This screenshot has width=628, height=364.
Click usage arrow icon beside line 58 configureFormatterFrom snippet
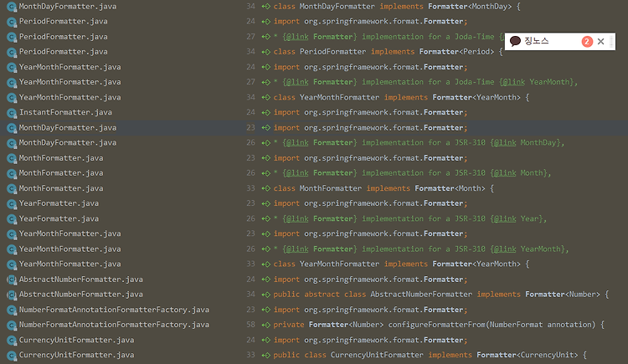tap(266, 325)
